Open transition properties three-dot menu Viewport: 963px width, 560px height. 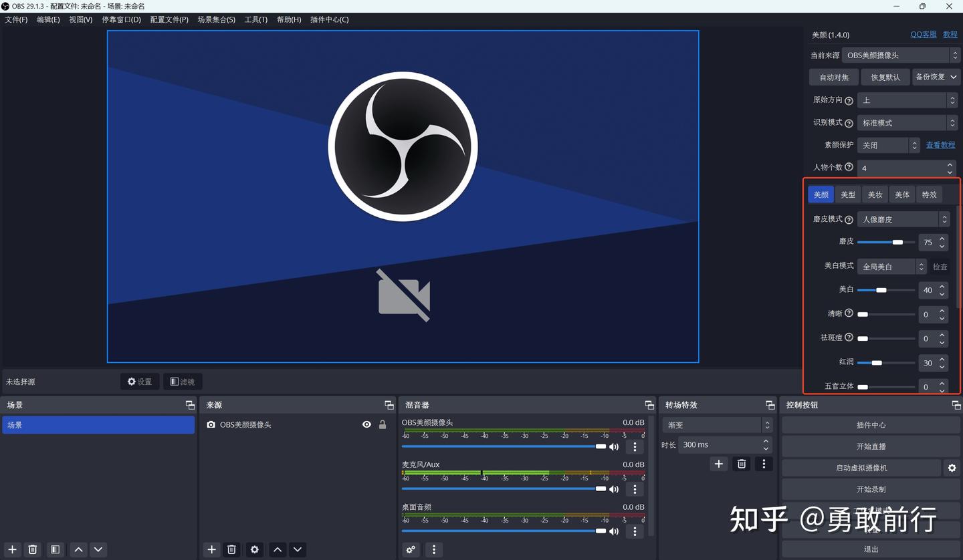(764, 464)
